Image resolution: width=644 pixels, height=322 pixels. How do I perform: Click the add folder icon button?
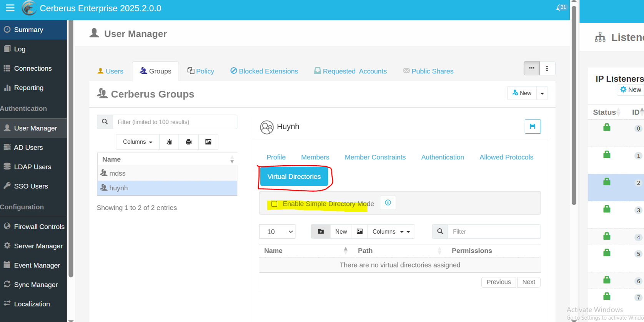pyautogui.click(x=321, y=232)
